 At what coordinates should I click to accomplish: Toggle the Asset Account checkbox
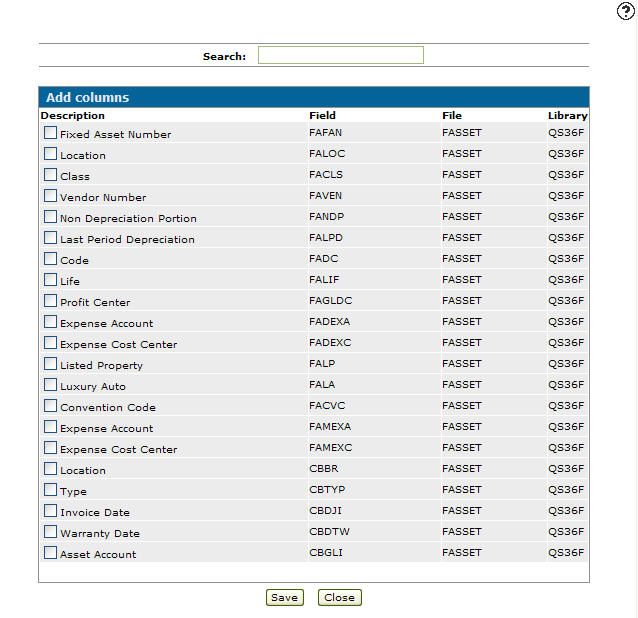tap(50, 553)
